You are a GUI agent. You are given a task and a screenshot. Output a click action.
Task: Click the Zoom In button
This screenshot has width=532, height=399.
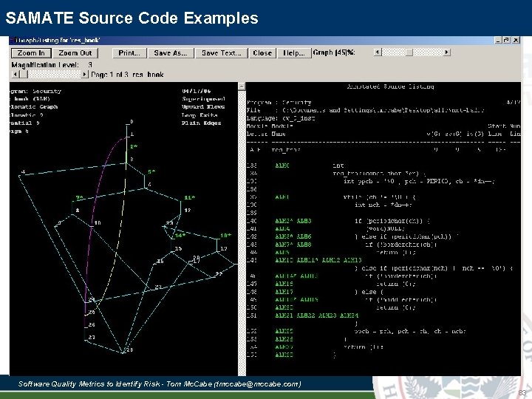31,53
